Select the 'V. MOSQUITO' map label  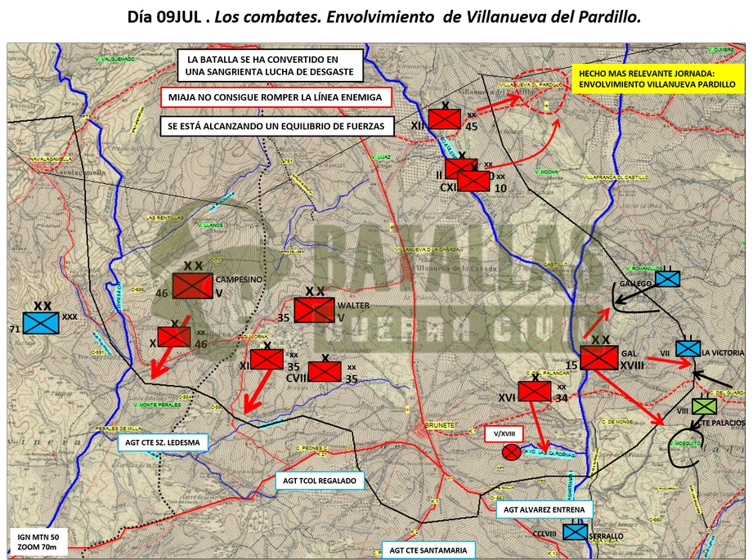[686, 443]
